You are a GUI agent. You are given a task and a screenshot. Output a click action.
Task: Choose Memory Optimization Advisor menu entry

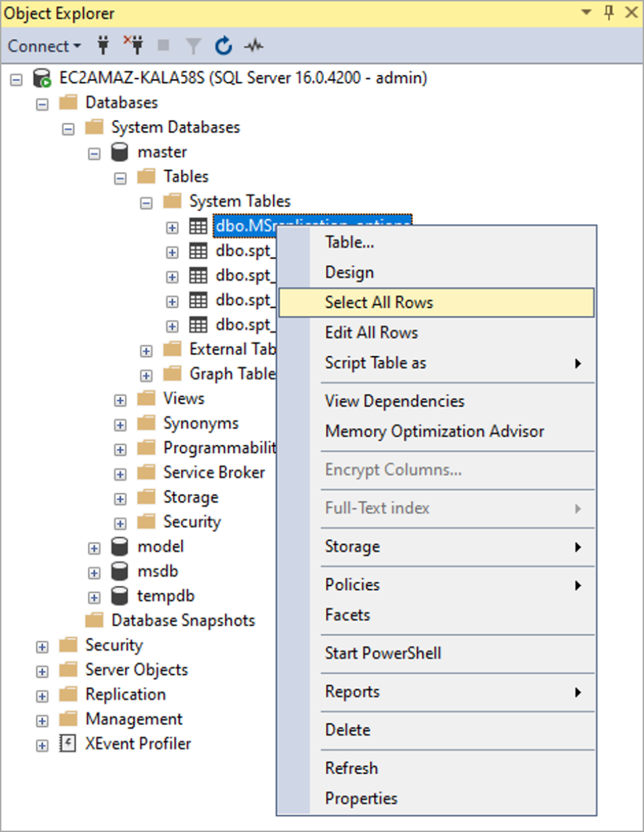tap(436, 431)
